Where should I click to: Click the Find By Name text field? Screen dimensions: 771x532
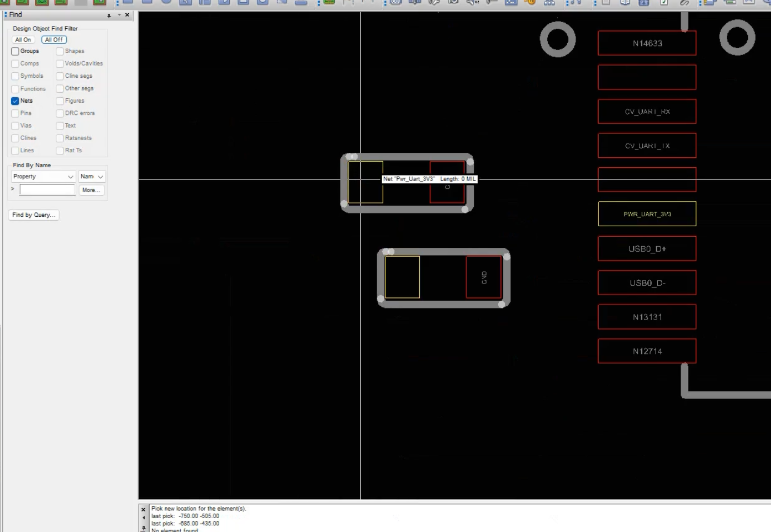pyautogui.click(x=47, y=190)
